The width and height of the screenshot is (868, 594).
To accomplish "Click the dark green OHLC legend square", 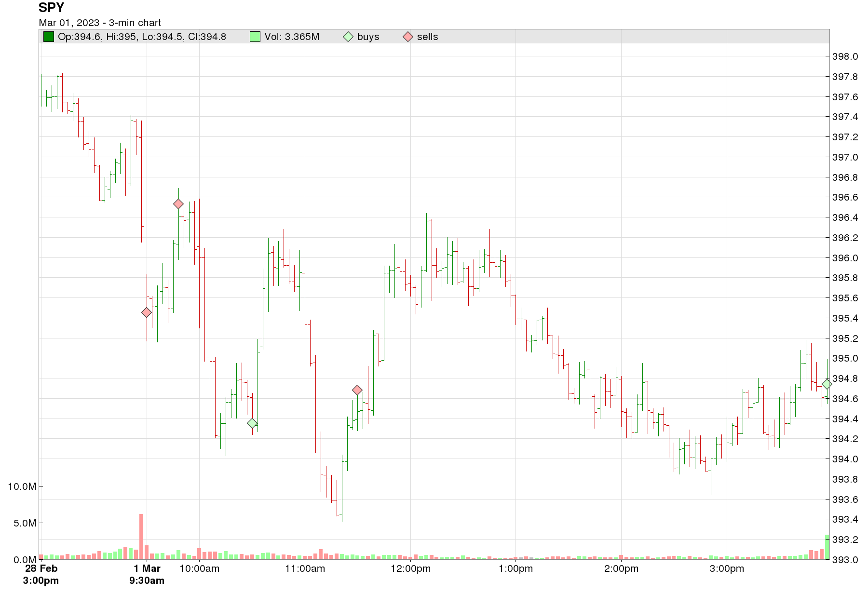I will pyautogui.click(x=49, y=37).
